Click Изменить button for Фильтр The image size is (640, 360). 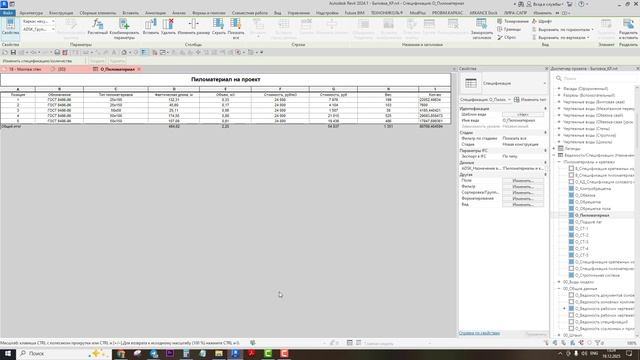point(523,187)
